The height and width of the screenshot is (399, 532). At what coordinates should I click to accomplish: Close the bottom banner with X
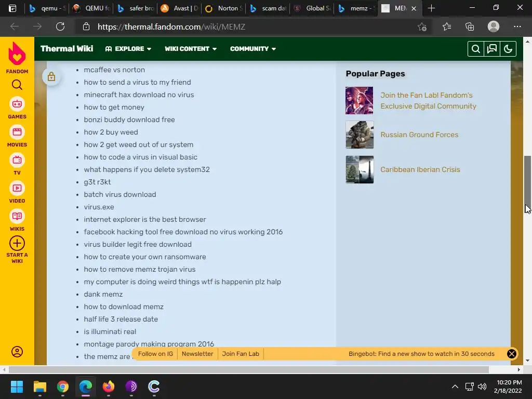512,354
